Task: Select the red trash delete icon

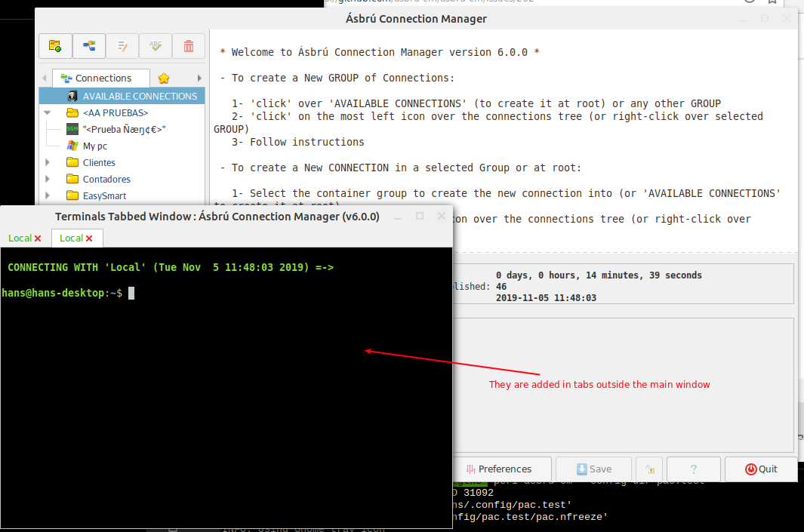Action: pyautogui.click(x=188, y=46)
